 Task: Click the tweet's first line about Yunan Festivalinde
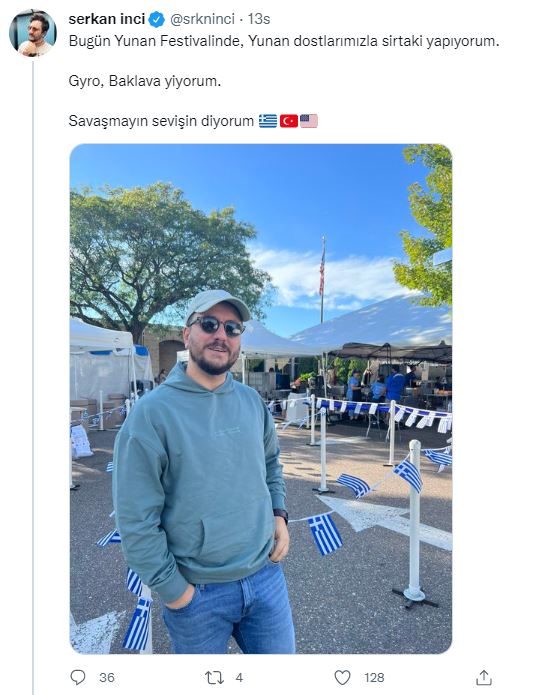pyautogui.click(x=284, y=41)
